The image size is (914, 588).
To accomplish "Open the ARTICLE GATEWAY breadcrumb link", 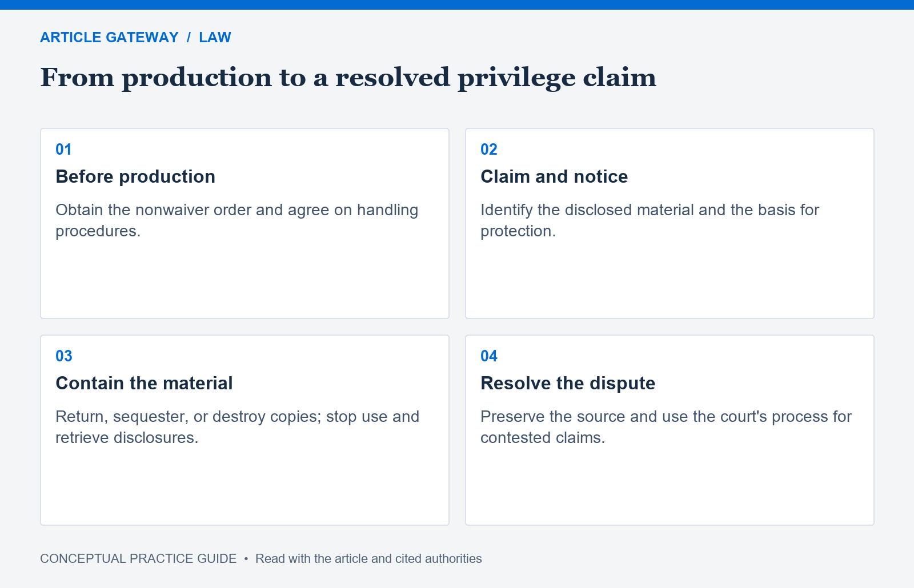I will [109, 38].
